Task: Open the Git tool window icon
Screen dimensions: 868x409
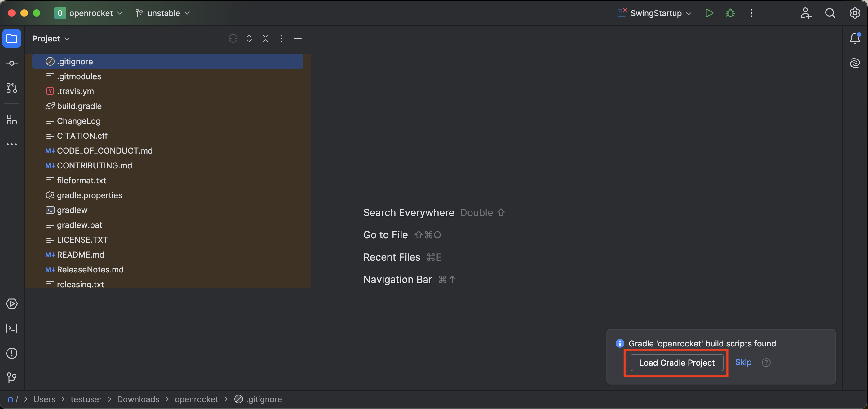Action: (12, 378)
